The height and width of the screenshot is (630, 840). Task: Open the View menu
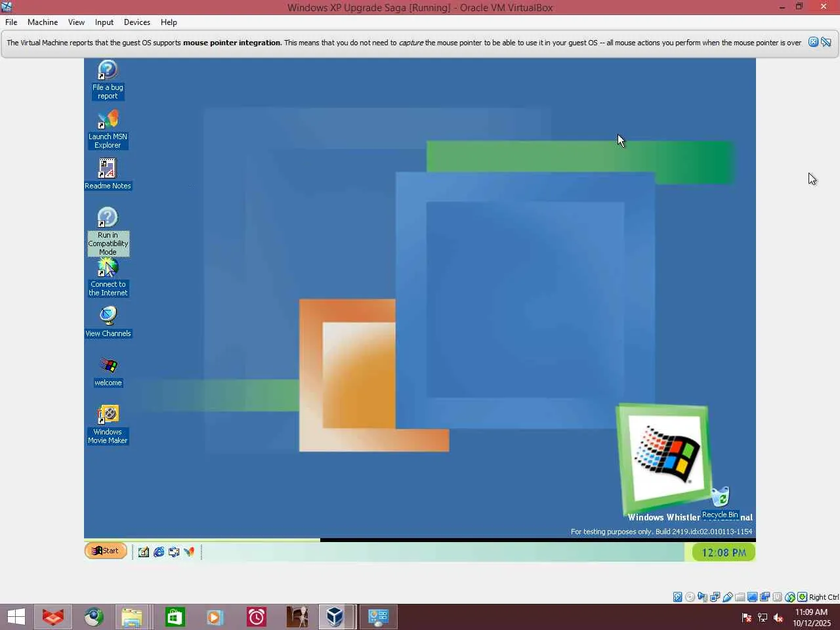point(76,22)
